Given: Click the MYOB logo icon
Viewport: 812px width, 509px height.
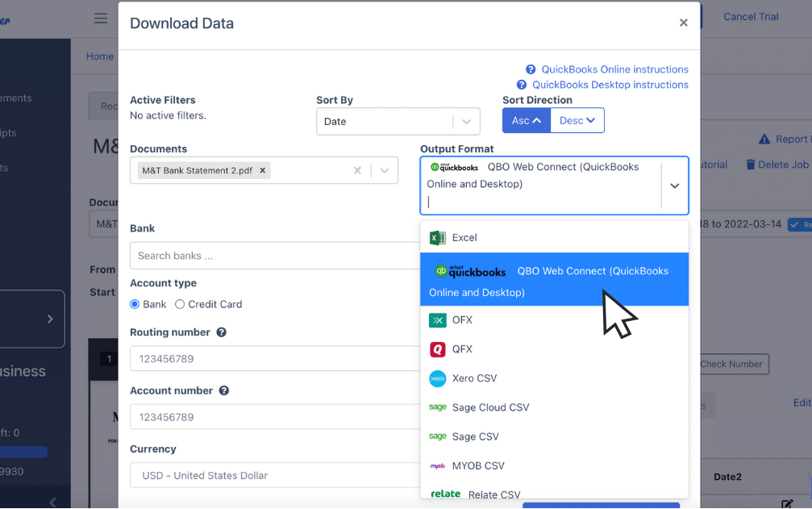Looking at the screenshot, I should (438, 466).
